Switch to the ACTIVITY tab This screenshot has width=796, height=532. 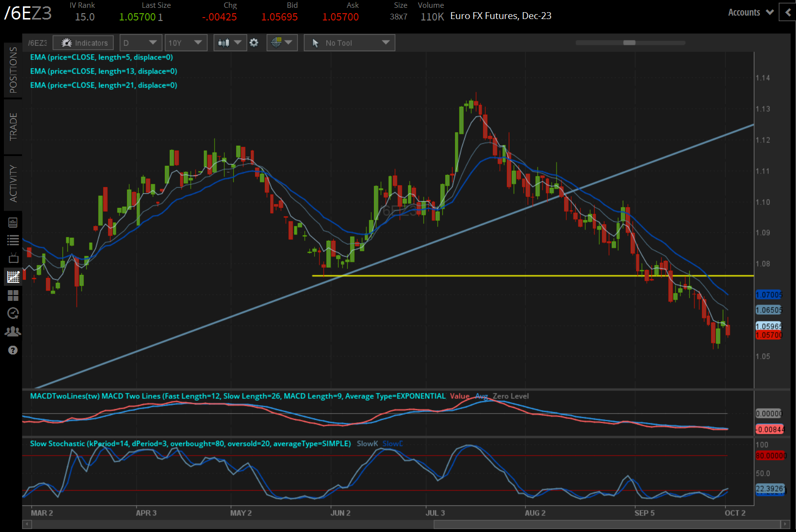coord(13,183)
